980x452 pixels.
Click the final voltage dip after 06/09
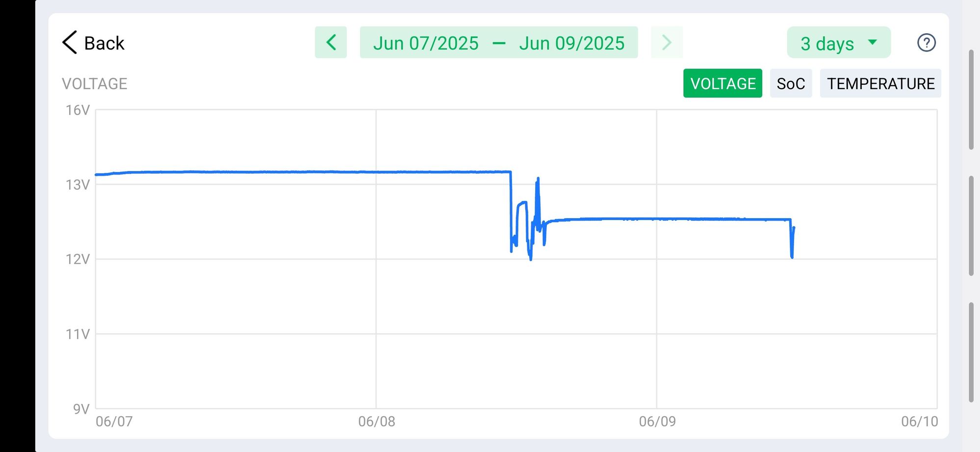tap(792, 255)
